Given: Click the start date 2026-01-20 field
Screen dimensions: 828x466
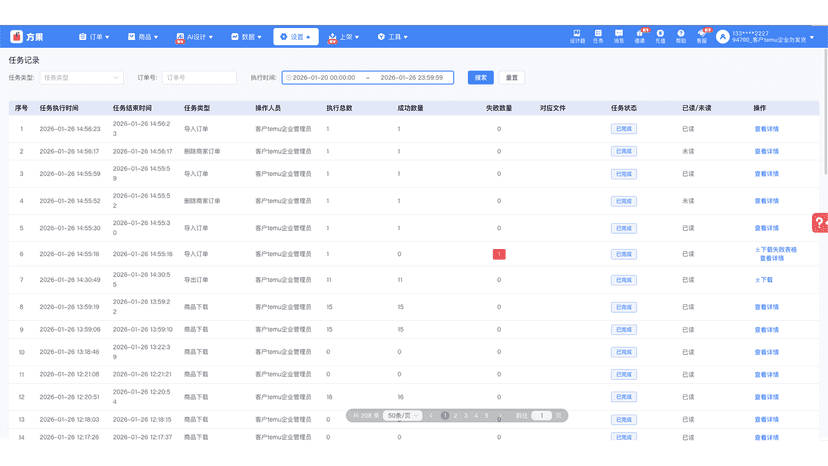Looking at the screenshot, I should [x=324, y=78].
